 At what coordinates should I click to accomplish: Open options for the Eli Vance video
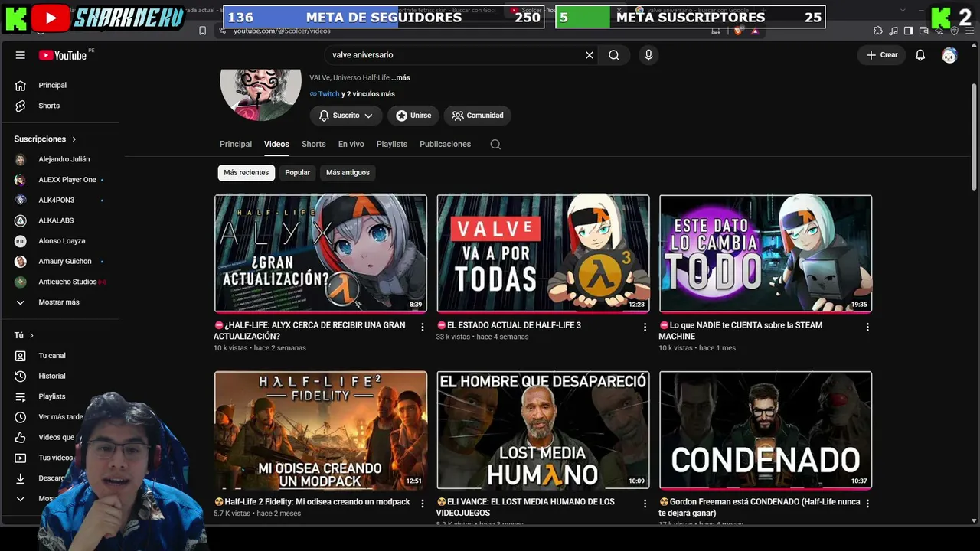tap(645, 504)
